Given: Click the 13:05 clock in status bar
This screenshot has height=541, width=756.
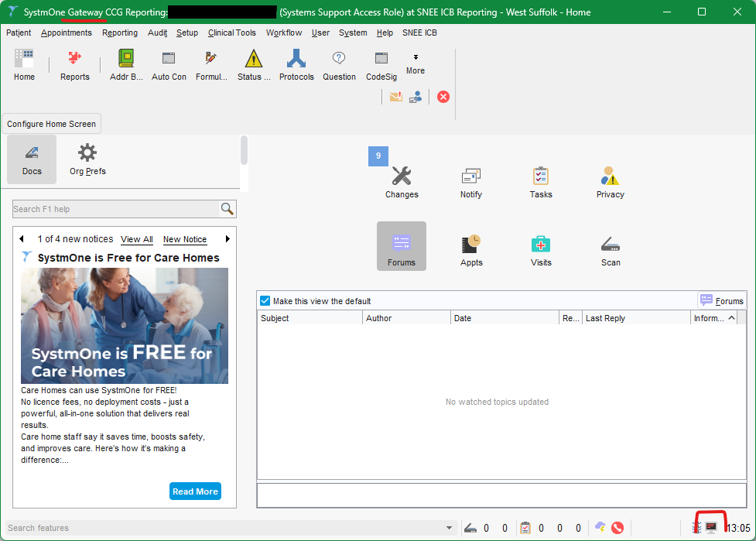Looking at the screenshot, I should 738,528.
